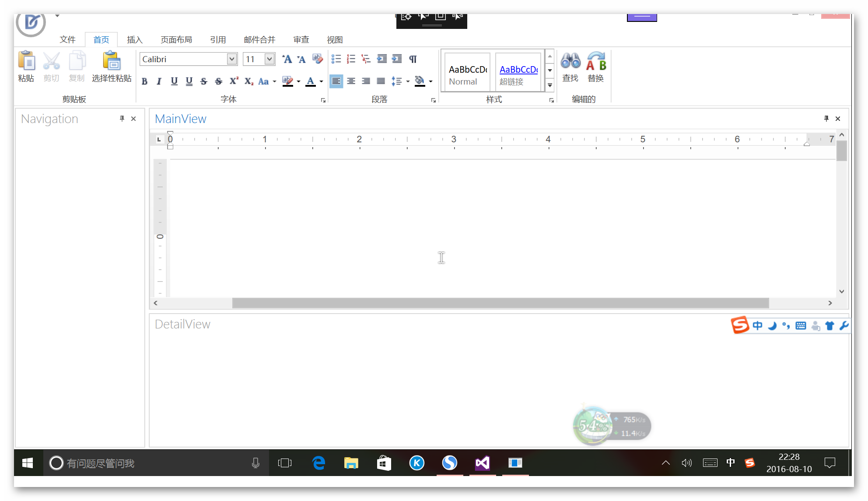The height and width of the screenshot is (501, 868).
Task: Click the clear formatting eraser icon
Action: (317, 59)
